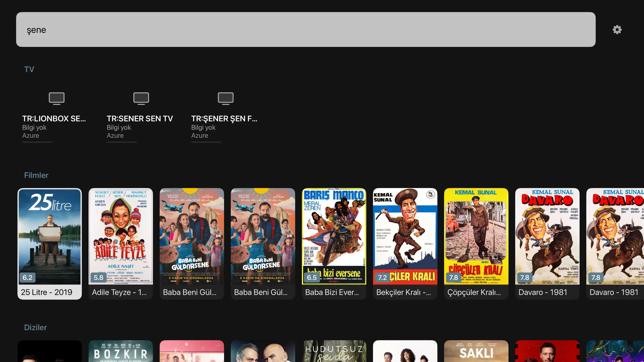This screenshot has height=362, width=644.
Task: Click the 6.5 rating on Baba Bizi Eversene
Action: (x=312, y=278)
